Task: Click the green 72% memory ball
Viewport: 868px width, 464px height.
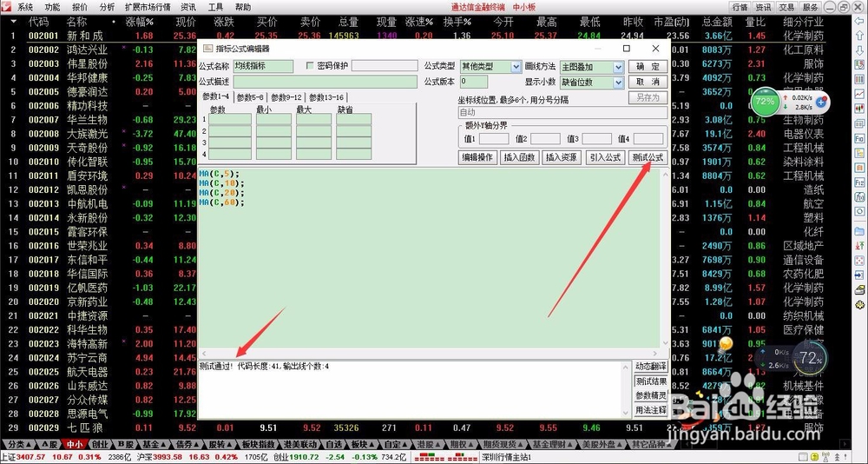Action: pyautogui.click(x=765, y=102)
